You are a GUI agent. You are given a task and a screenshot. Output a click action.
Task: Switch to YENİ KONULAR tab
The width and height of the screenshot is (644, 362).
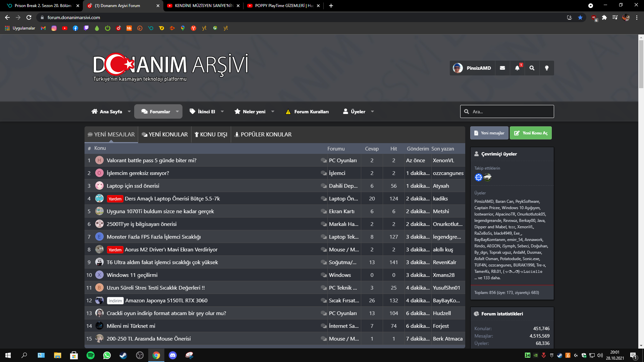click(x=165, y=134)
